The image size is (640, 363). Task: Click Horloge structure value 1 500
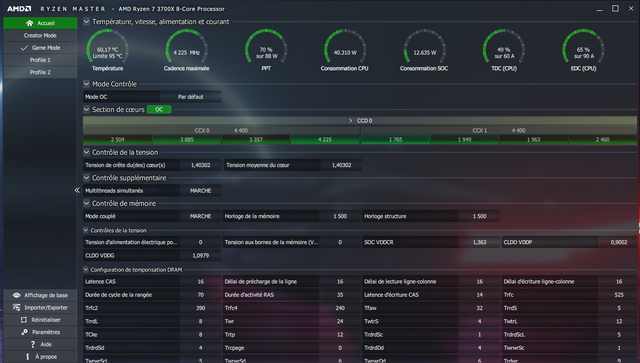pos(480,216)
